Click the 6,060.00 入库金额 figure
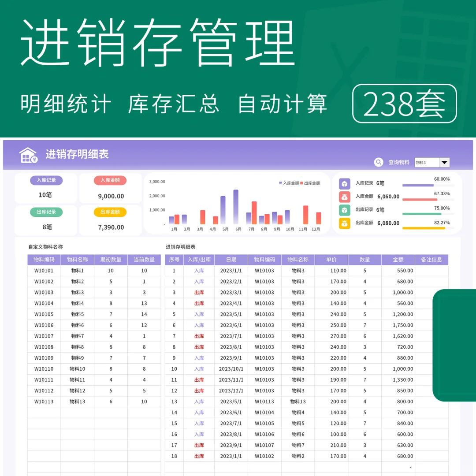 point(388,197)
